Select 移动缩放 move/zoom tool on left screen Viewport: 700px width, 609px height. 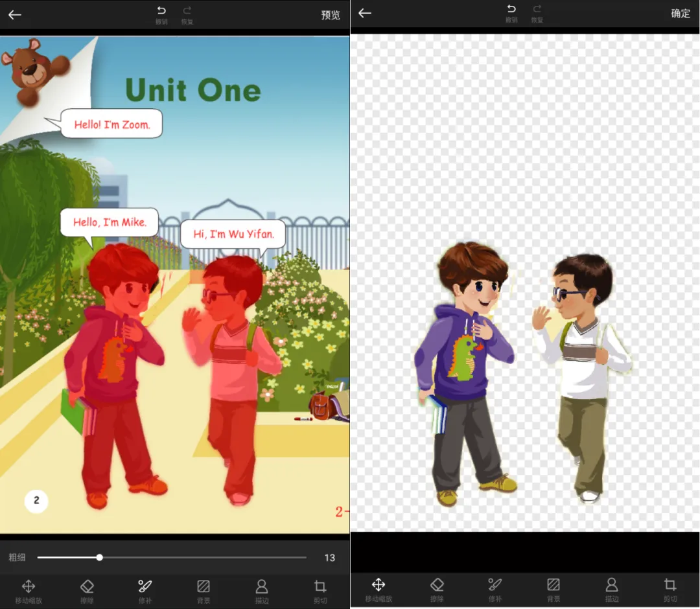point(29,592)
